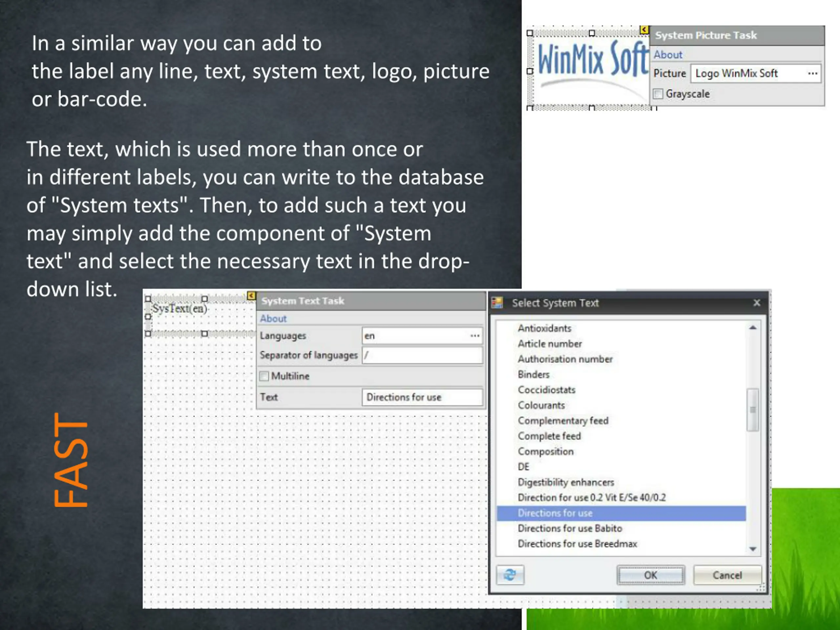Click the yellow arrow tag on SysText element
The height and width of the screenshot is (630, 840).
(251, 295)
